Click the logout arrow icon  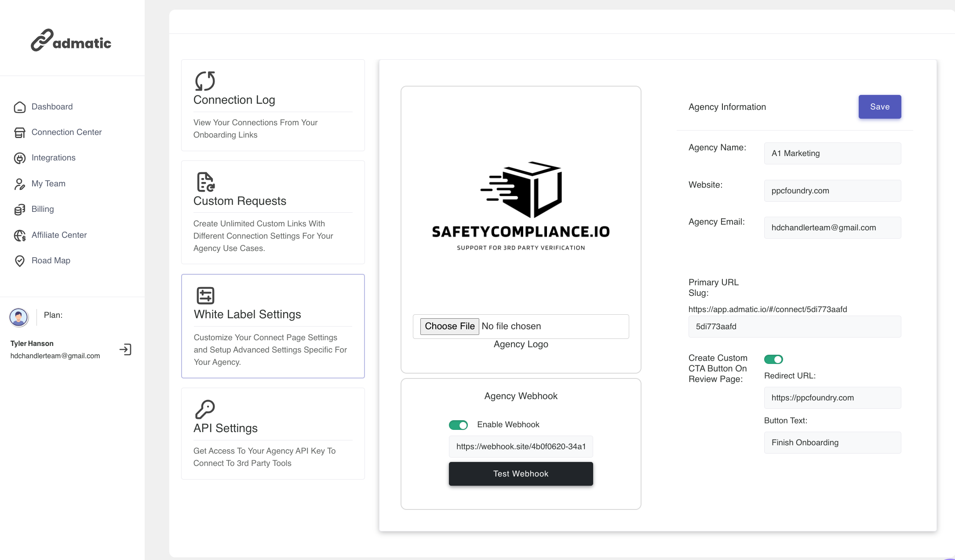point(125,349)
